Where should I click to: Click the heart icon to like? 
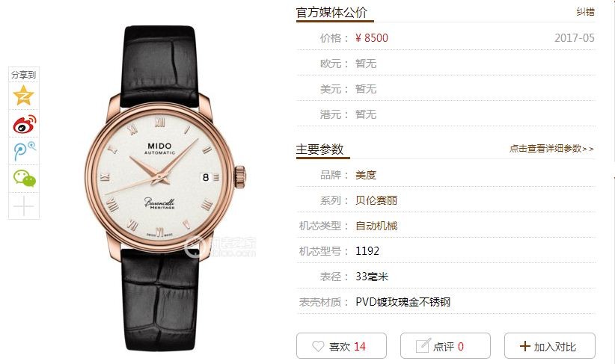click(x=318, y=346)
